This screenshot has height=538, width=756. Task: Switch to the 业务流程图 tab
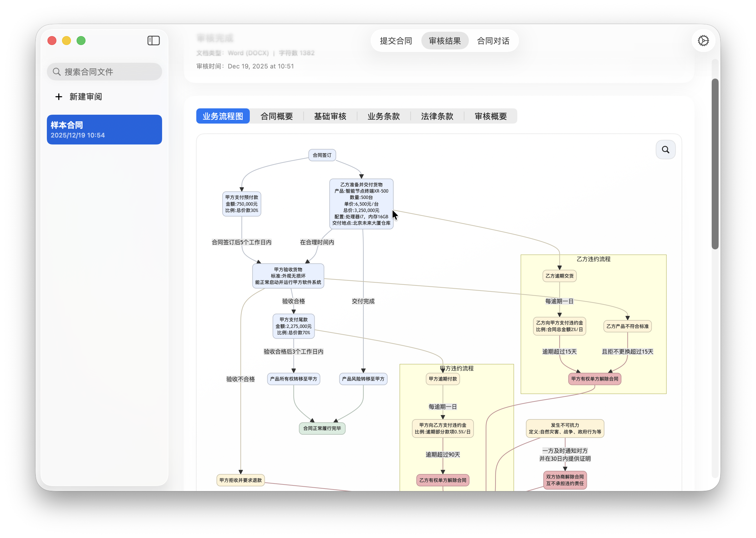pos(223,116)
